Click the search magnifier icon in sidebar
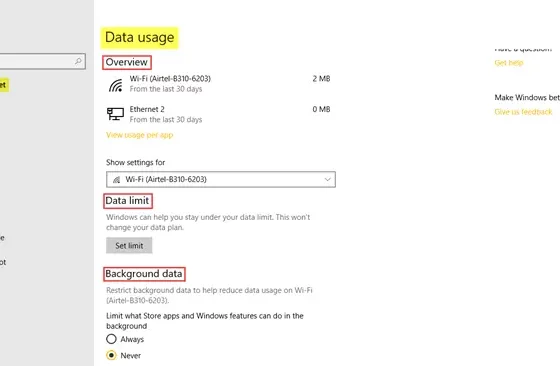 pos(78,61)
